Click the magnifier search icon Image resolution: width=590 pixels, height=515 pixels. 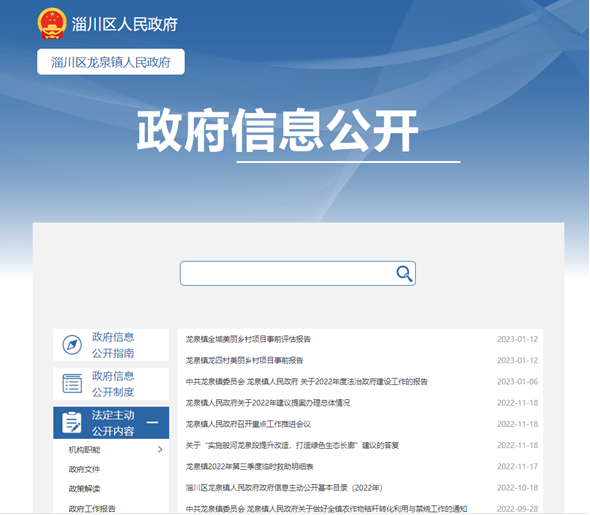point(404,273)
